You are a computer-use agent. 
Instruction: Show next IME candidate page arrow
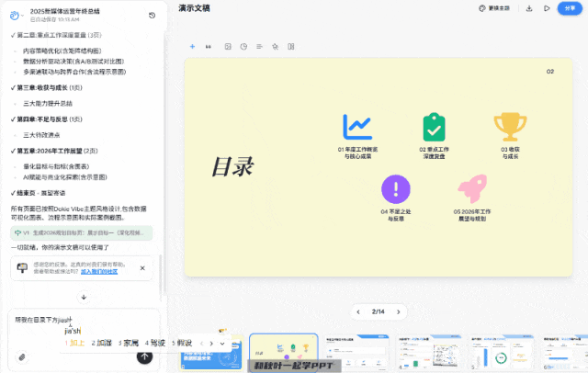[x=211, y=344]
